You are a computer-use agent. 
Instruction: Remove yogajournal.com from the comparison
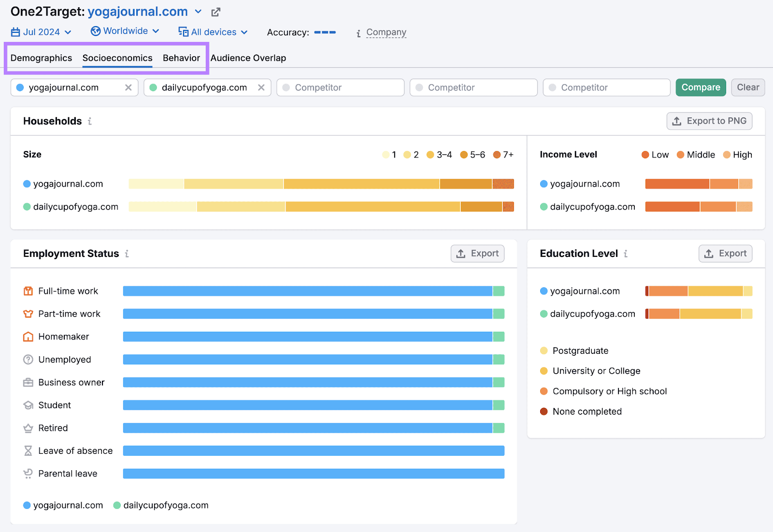point(129,87)
